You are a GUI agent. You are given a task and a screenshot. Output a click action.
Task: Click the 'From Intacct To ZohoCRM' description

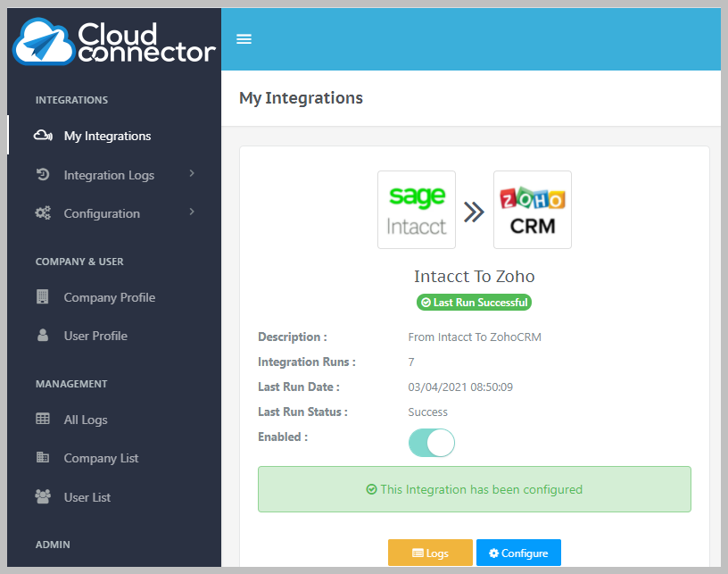[475, 337]
